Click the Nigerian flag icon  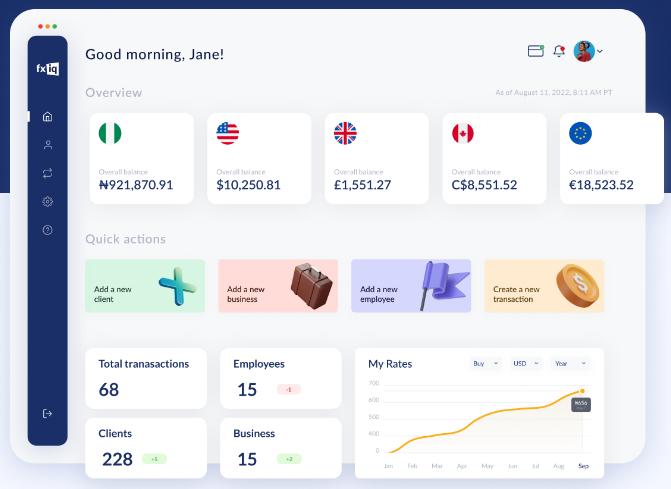pyautogui.click(x=110, y=133)
